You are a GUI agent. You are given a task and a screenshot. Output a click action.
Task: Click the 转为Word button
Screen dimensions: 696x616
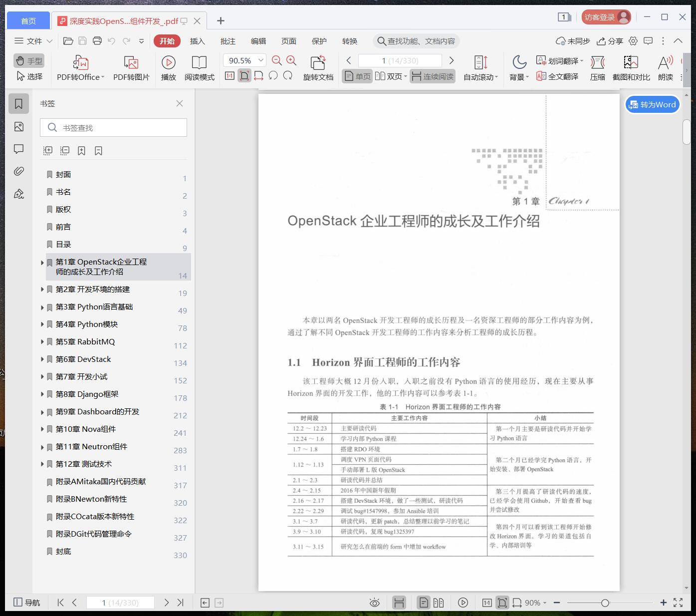click(653, 104)
